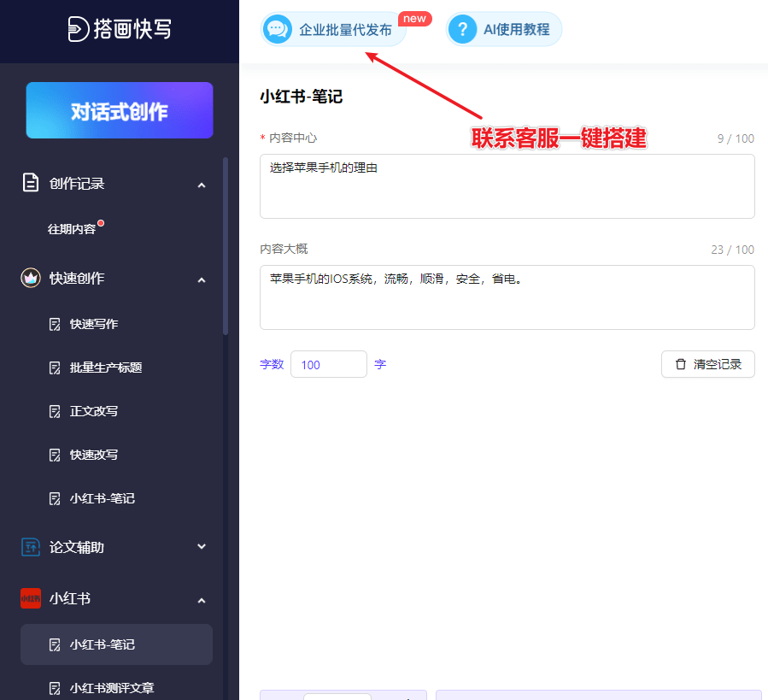The height and width of the screenshot is (700, 768).
Task: Click the chat bubble icon beside 企业批量代发布
Action: click(x=278, y=29)
